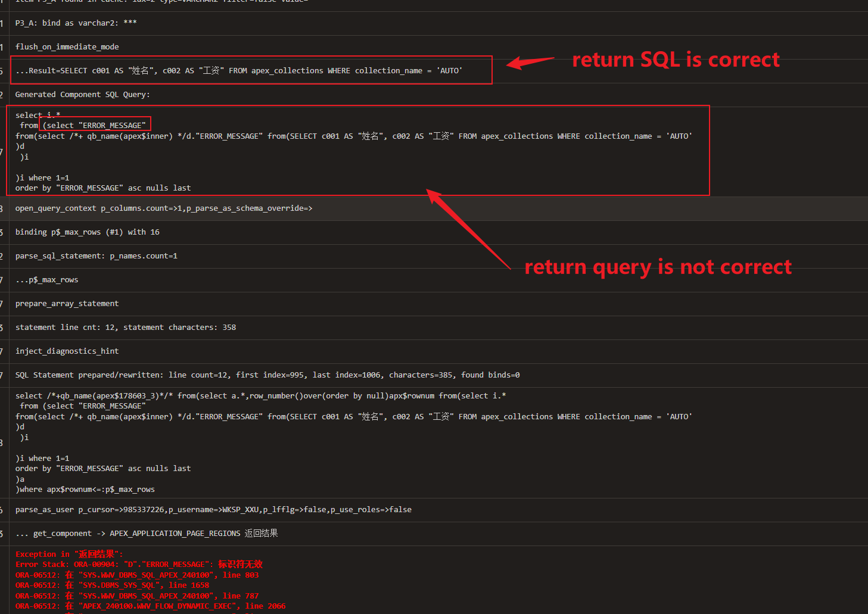Viewport: 868px width, 614px height.
Task: Click the get_component APEX_APPLICATION_PAGE_REGIONS row
Action: tap(146, 534)
